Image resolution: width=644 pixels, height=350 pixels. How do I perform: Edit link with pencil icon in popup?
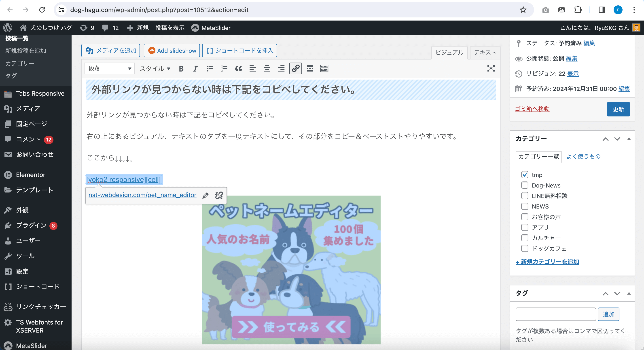[x=205, y=195]
